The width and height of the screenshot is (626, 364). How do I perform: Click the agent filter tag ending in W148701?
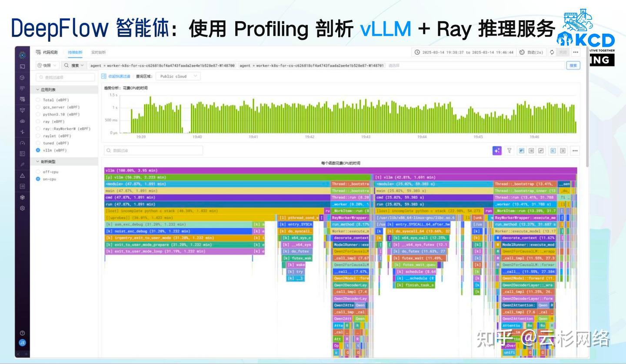[x=312, y=66]
